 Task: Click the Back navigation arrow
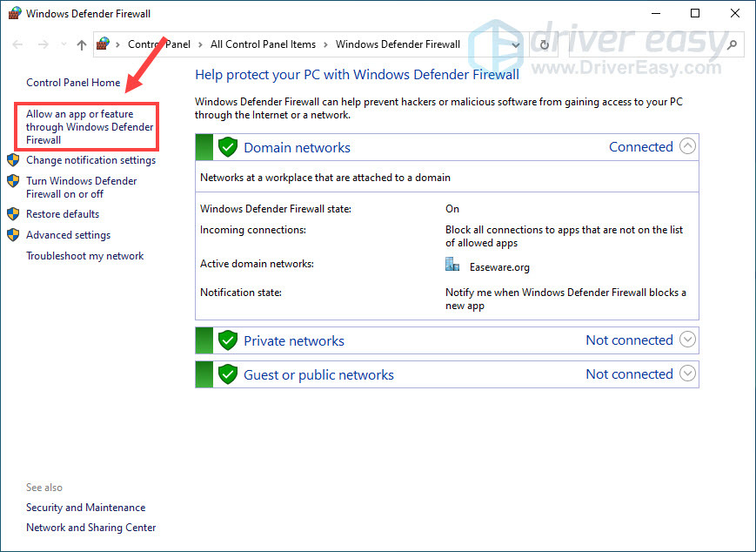[17, 44]
